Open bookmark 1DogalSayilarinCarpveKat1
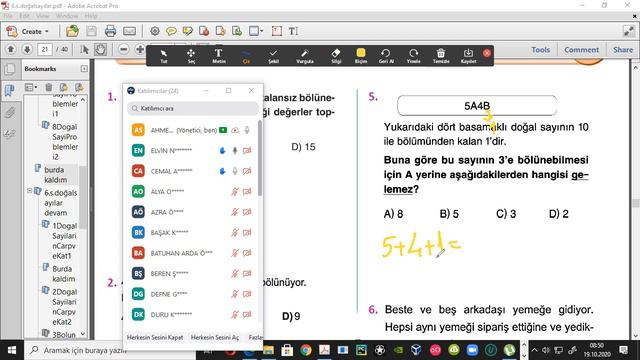640x360 pixels. click(64, 241)
